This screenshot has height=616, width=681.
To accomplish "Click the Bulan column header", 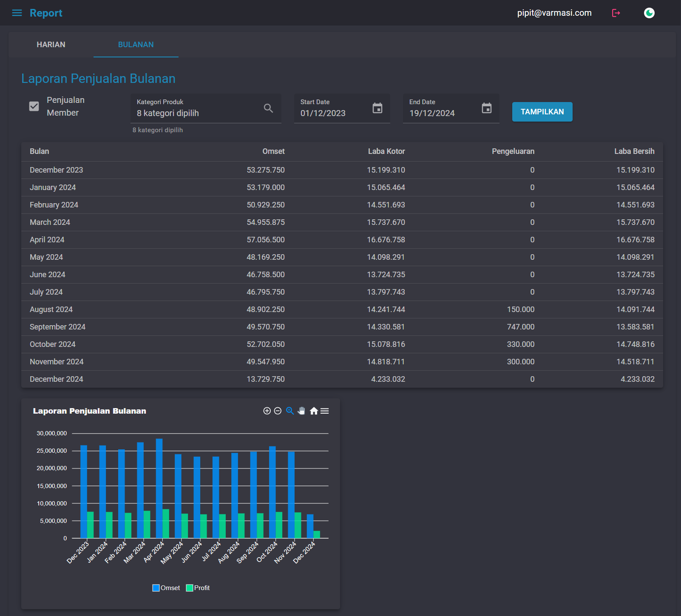I will click(x=40, y=151).
